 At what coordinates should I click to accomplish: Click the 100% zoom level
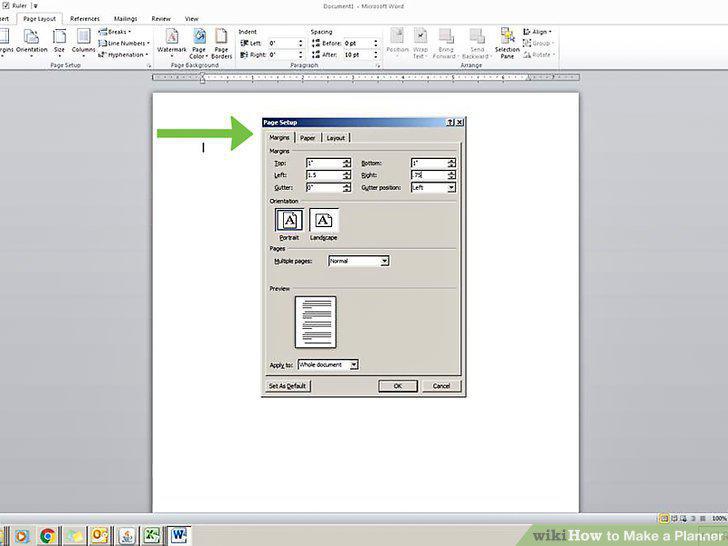coord(719,518)
